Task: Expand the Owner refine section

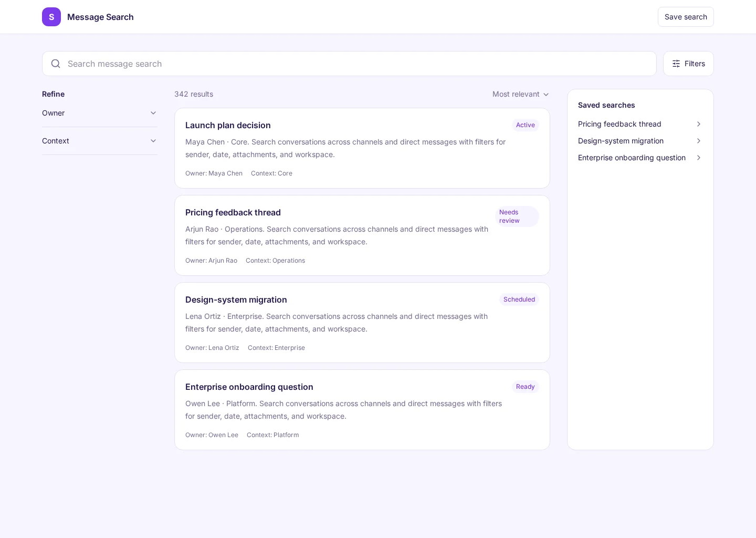Action: tap(100, 113)
